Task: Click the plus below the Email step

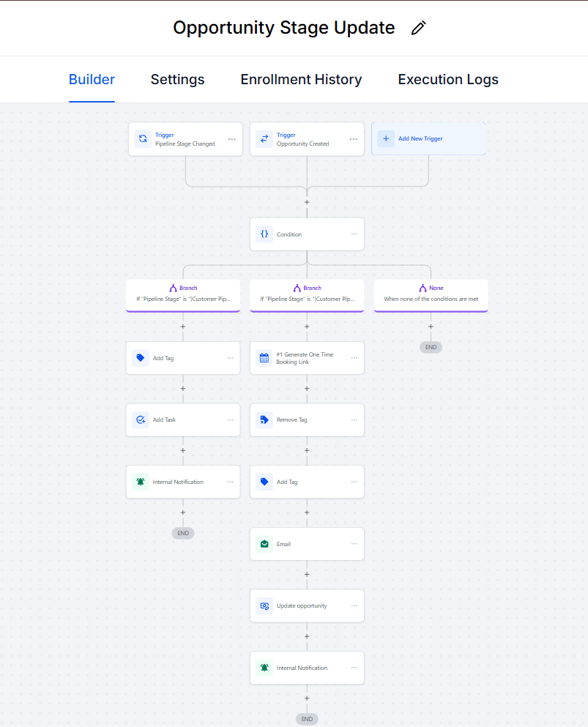Action: click(x=307, y=575)
